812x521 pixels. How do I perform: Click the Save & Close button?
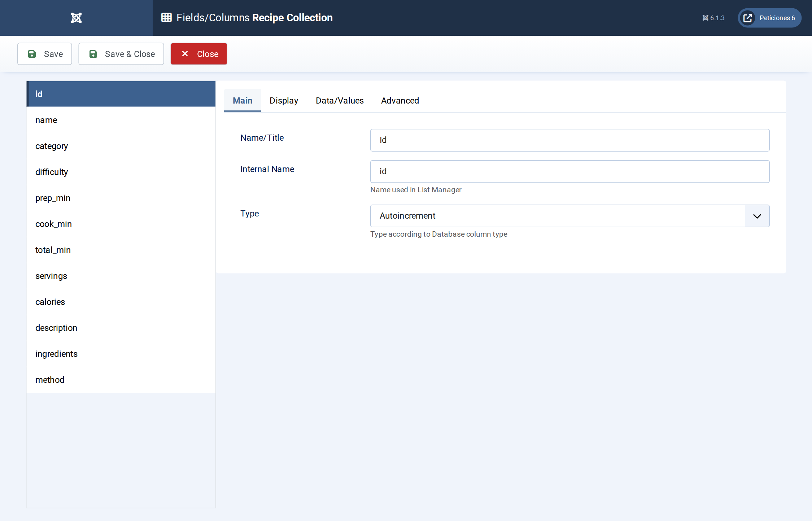(121, 54)
